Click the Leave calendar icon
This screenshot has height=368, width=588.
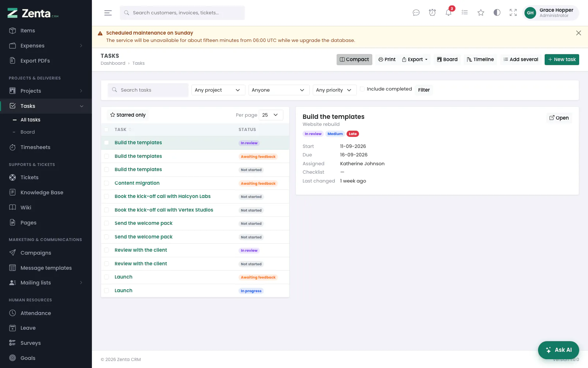[x=12, y=328]
